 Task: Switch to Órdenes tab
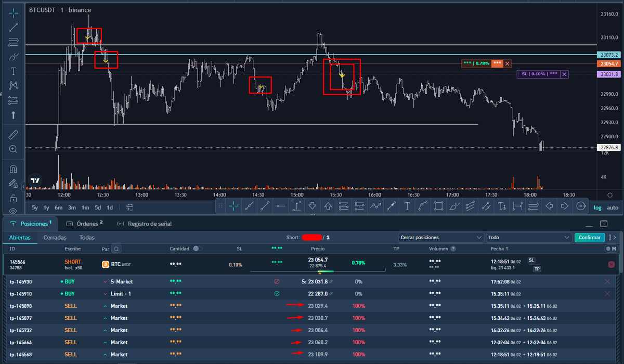85,224
